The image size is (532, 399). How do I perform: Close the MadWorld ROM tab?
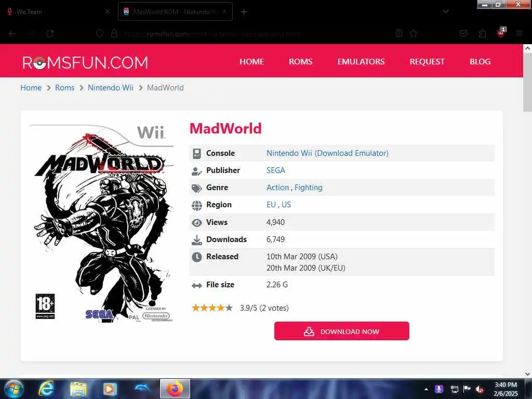[x=224, y=11]
